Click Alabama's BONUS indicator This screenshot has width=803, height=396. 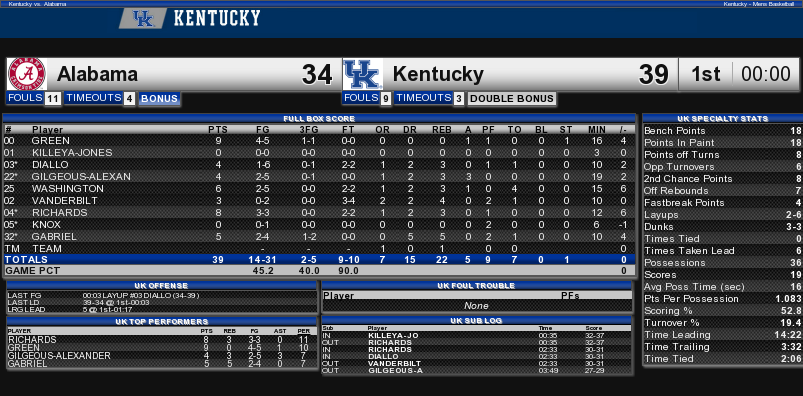[159, 99]
